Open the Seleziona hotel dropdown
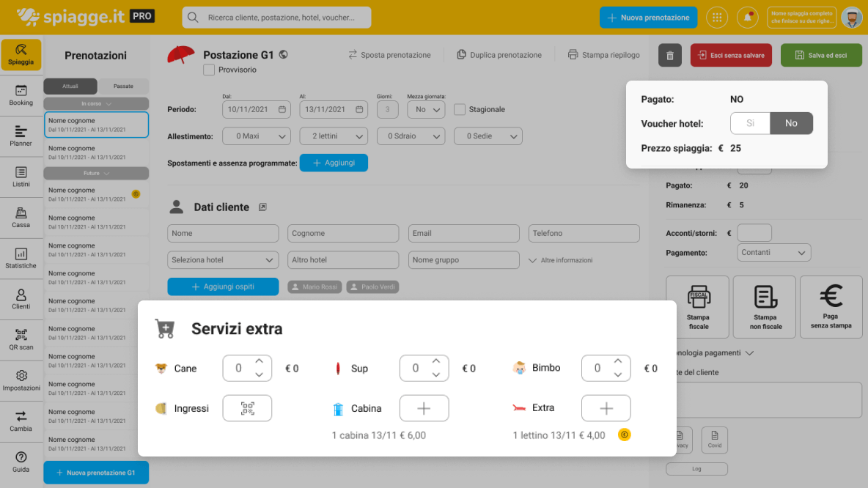The height and width of the screenshot is (488, 868). pos(223,260)
